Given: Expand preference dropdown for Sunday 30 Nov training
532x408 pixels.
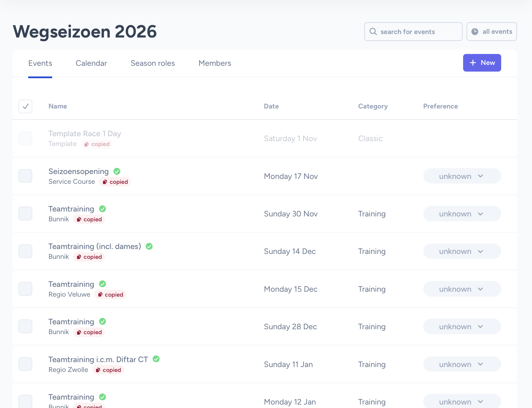Looking at the screenshot, I should [462, 214].
